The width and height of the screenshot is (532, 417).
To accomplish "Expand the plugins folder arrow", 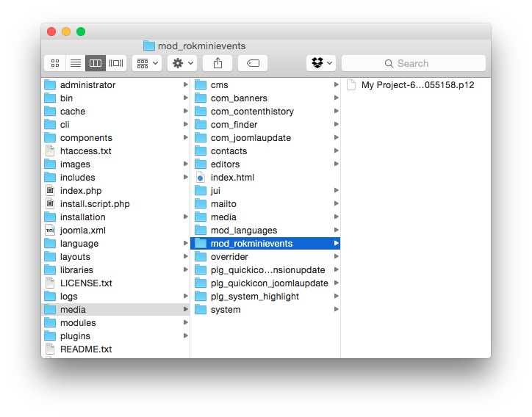I will pyautogui.click(x=186, y=336).
